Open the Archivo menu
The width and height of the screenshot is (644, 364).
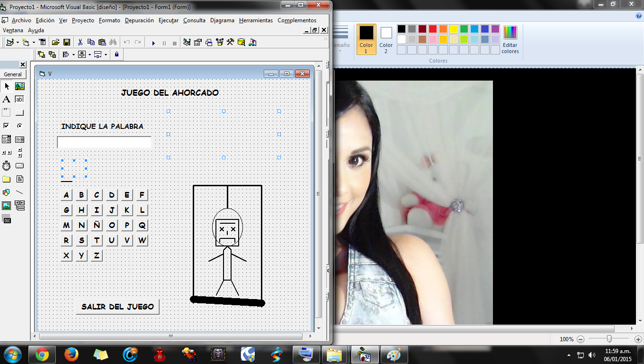tap(21, 20)
